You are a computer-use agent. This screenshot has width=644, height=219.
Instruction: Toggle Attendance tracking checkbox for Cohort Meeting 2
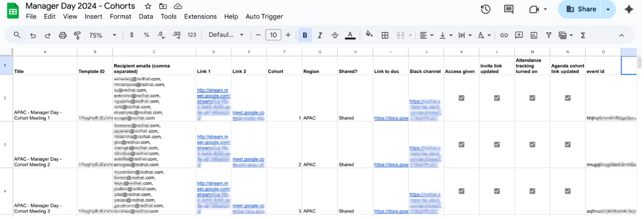click(x=532, y=145)
